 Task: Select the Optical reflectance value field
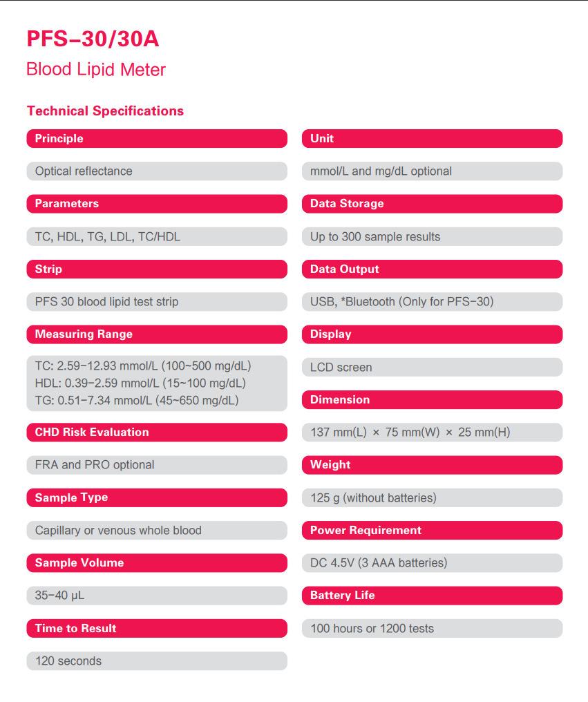pos(156,171)
